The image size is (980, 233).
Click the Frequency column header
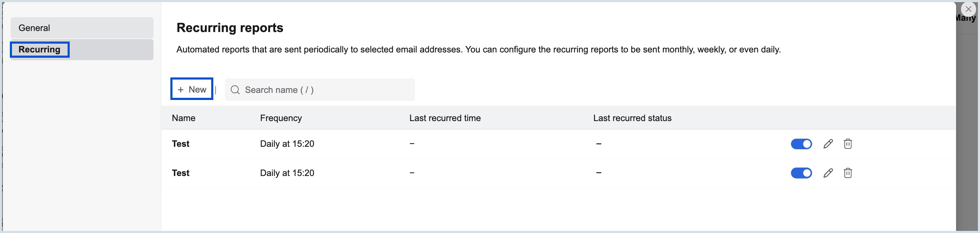(x=281, y=118)
